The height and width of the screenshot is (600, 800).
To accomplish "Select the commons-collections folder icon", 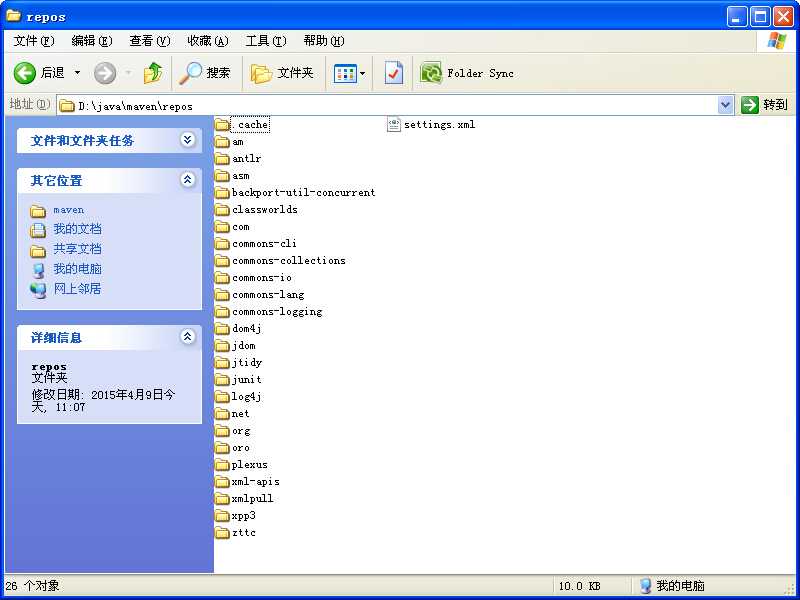I will coord(222,261).
